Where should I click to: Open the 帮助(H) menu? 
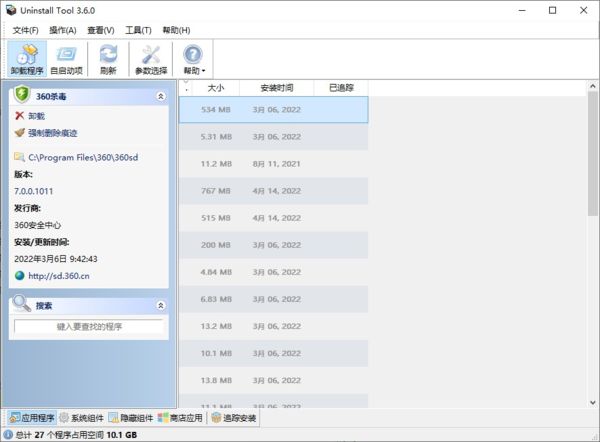coord(176,30)
